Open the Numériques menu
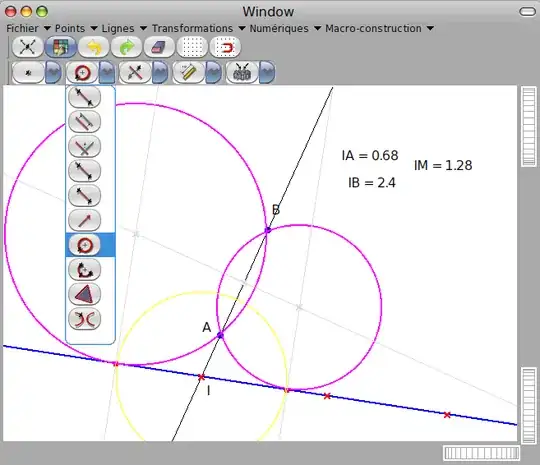 (285, 28)
